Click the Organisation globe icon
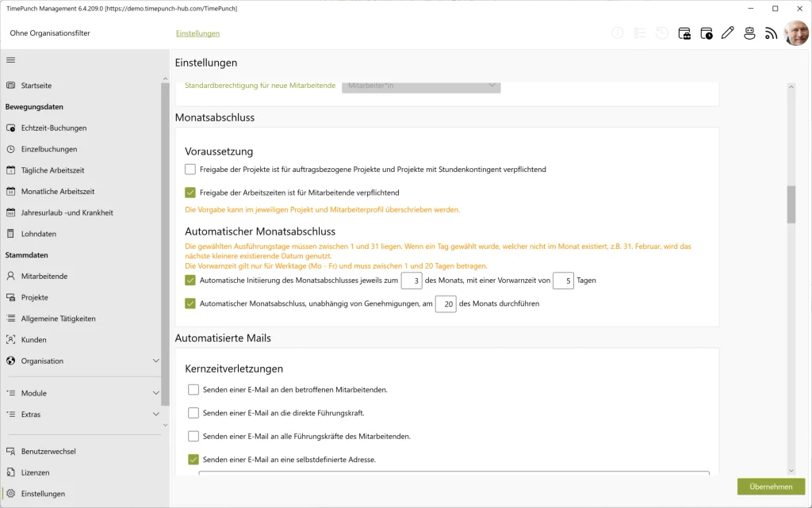 pos(10,361)
